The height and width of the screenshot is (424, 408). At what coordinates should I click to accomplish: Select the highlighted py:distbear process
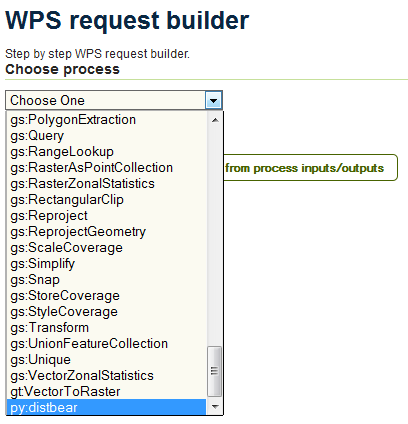106,407
